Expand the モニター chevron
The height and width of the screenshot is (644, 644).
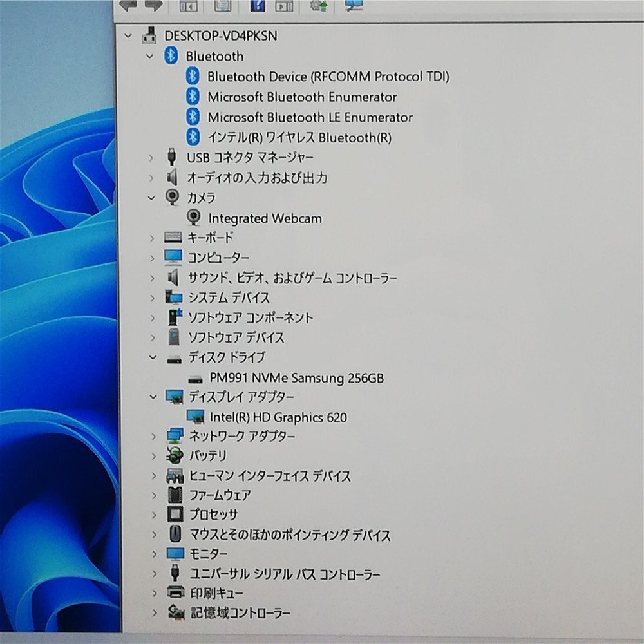coord(155,554)
